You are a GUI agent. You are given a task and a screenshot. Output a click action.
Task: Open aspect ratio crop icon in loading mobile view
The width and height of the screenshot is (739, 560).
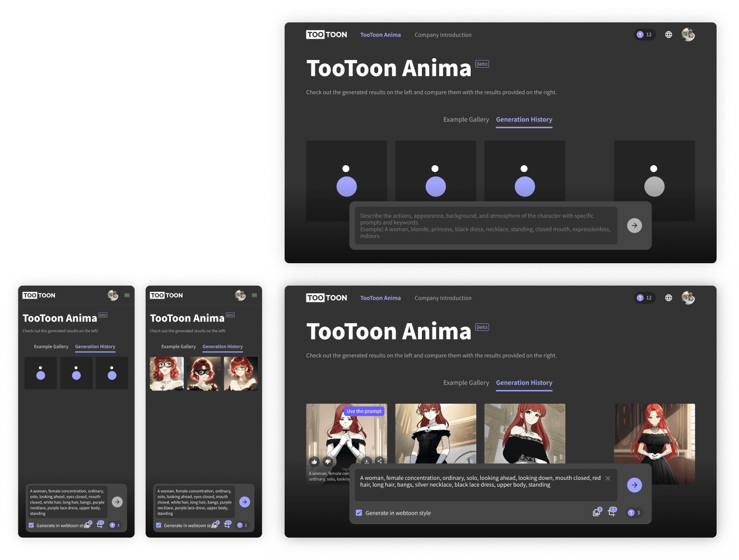tap(100, 525)
